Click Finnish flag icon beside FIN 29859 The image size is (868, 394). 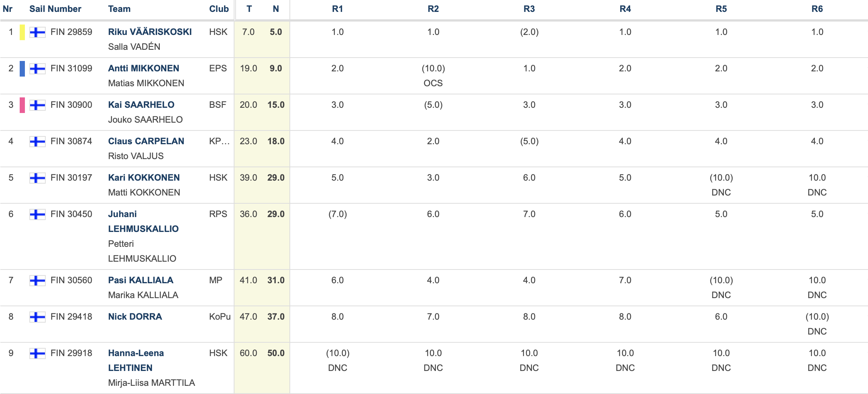(38, 32)
